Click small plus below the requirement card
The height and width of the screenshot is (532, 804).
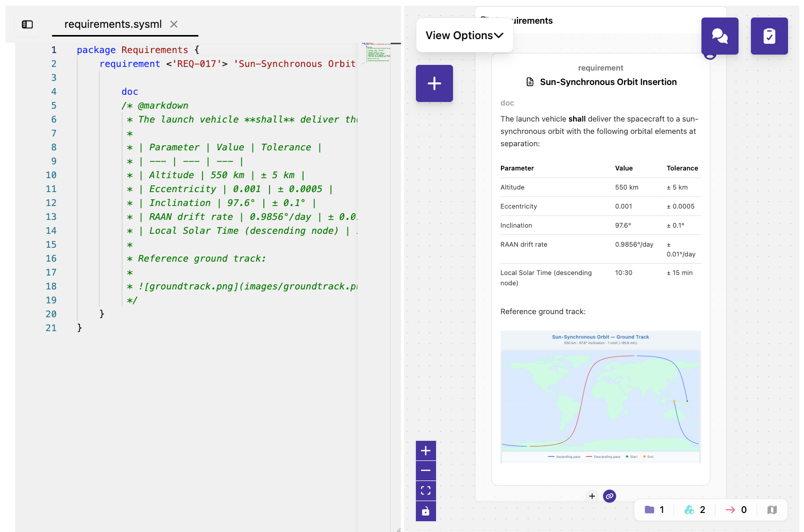[x=592, y=496]
